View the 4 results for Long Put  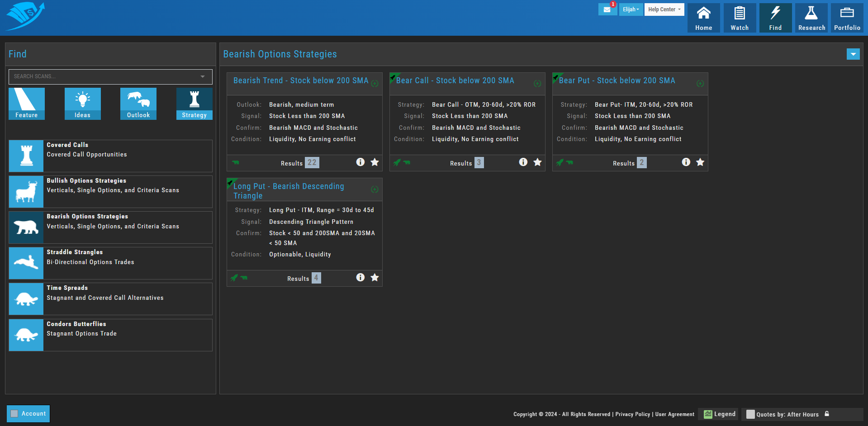coord(316,278)
